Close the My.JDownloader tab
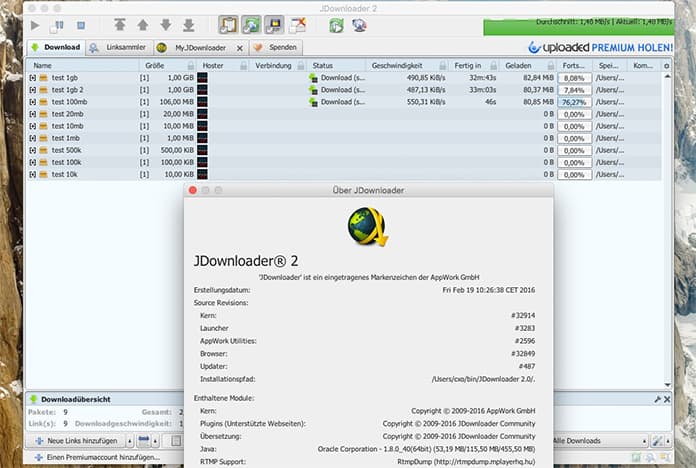 240,48
